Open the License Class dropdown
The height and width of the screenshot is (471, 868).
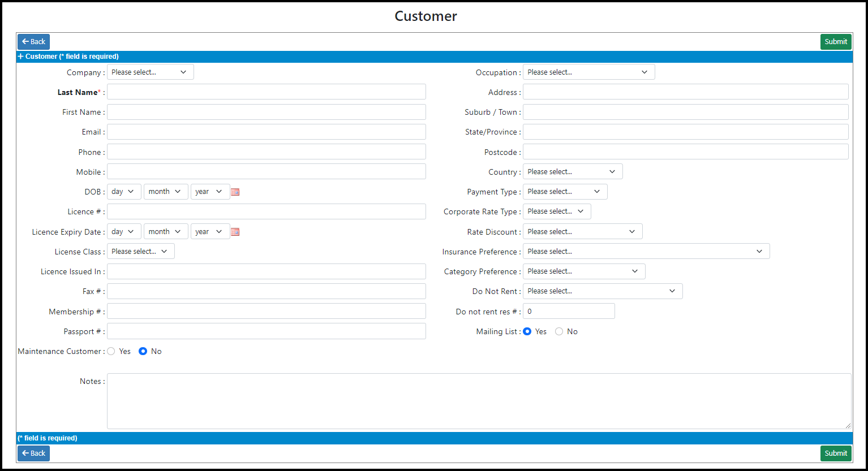141,251
